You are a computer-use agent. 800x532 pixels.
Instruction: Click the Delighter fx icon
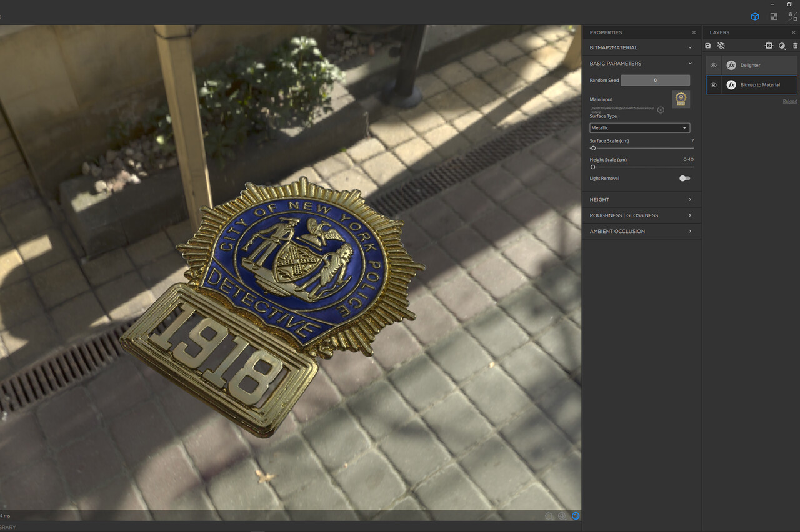(x=731, y=65)
